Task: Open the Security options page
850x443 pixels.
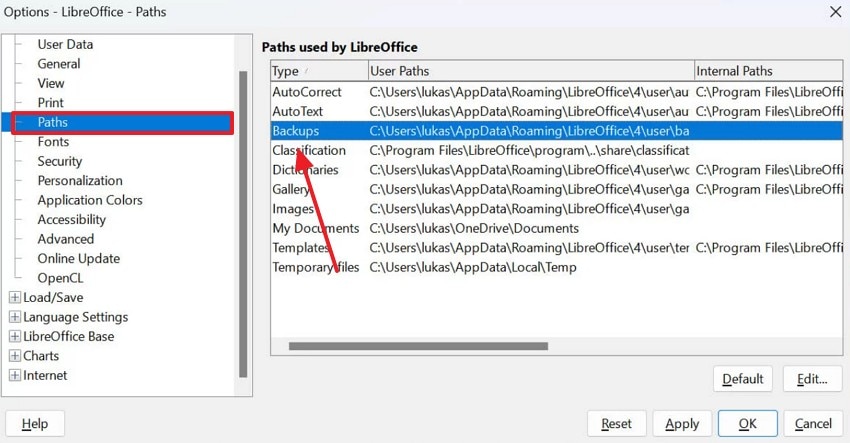Action: tap(60, 162)
